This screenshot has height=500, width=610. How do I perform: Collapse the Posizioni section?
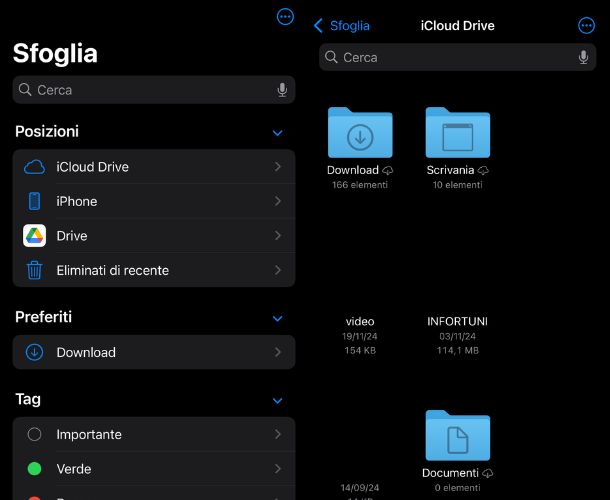pyautogui.click(x=277, y=133)
